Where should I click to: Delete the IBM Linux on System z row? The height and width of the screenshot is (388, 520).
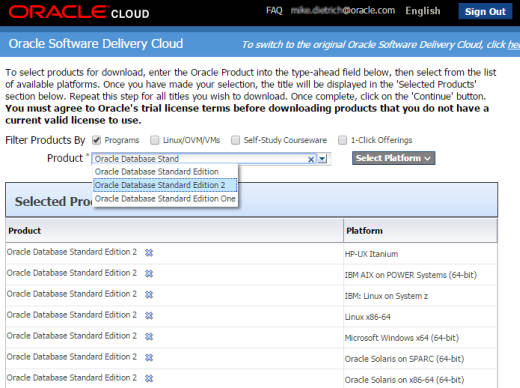point(149,295)
